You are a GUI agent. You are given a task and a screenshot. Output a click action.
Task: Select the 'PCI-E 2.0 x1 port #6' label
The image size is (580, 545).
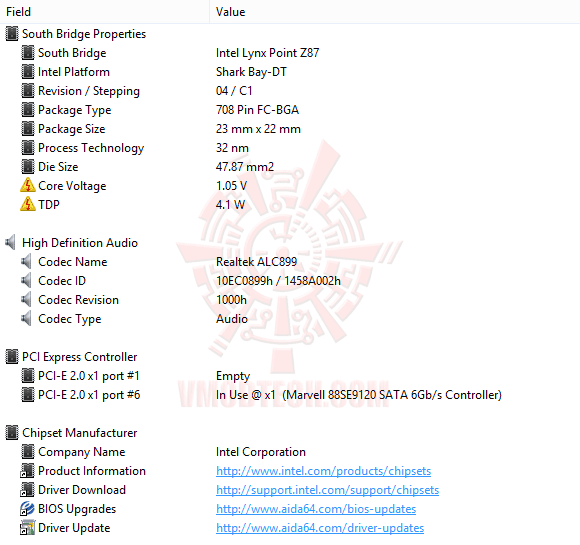(x=89, y=395)
